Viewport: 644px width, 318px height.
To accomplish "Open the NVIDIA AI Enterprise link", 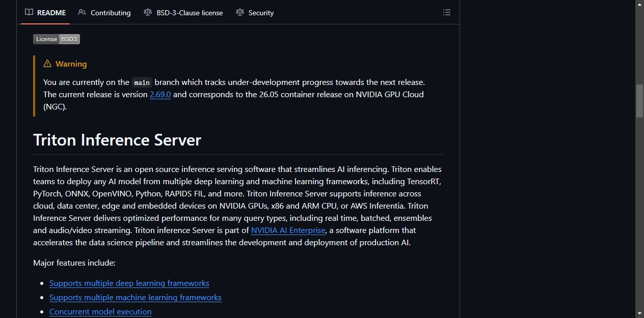I will pos(288,230).
